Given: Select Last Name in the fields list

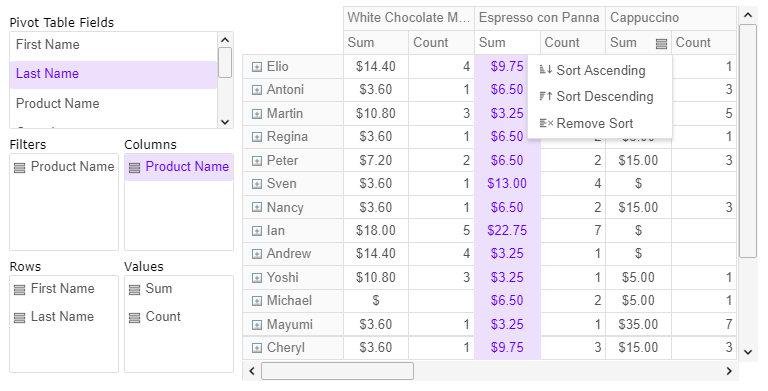Looking at the screenshot, I should 113,74.
